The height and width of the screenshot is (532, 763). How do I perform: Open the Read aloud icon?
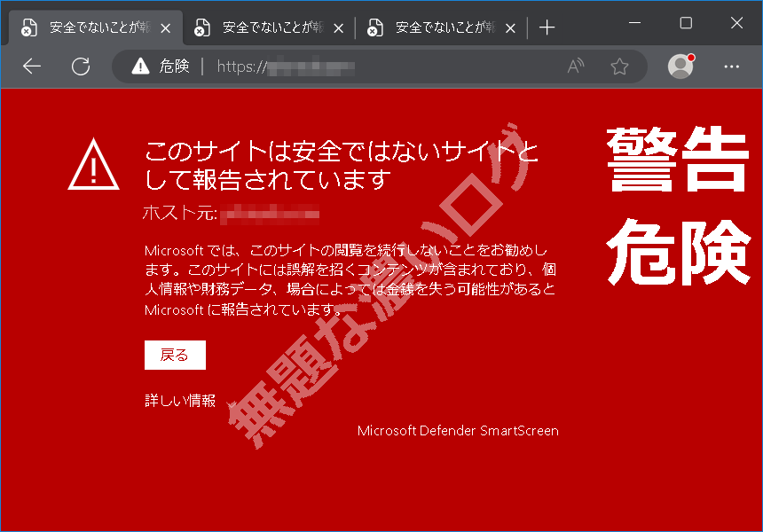click(576, 66)
